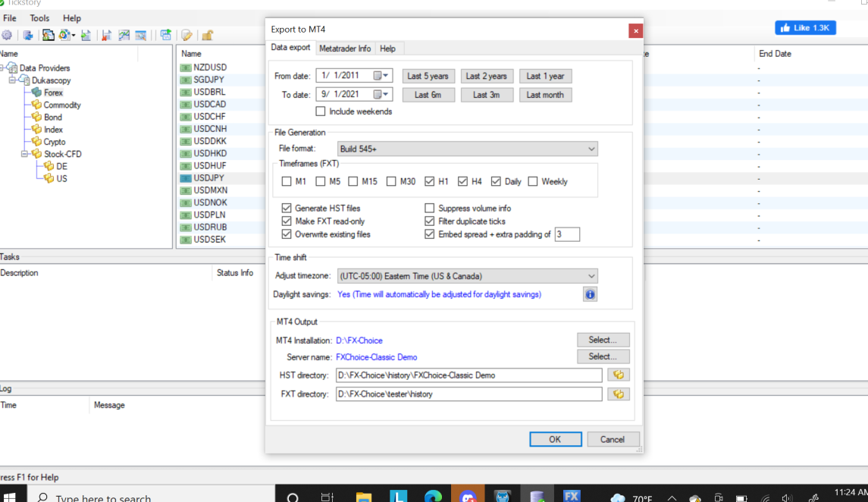Viewport: 868px width, 502px height.
Task: Click the refresh database toolbar icon
Action: click(x=28, y=35)
